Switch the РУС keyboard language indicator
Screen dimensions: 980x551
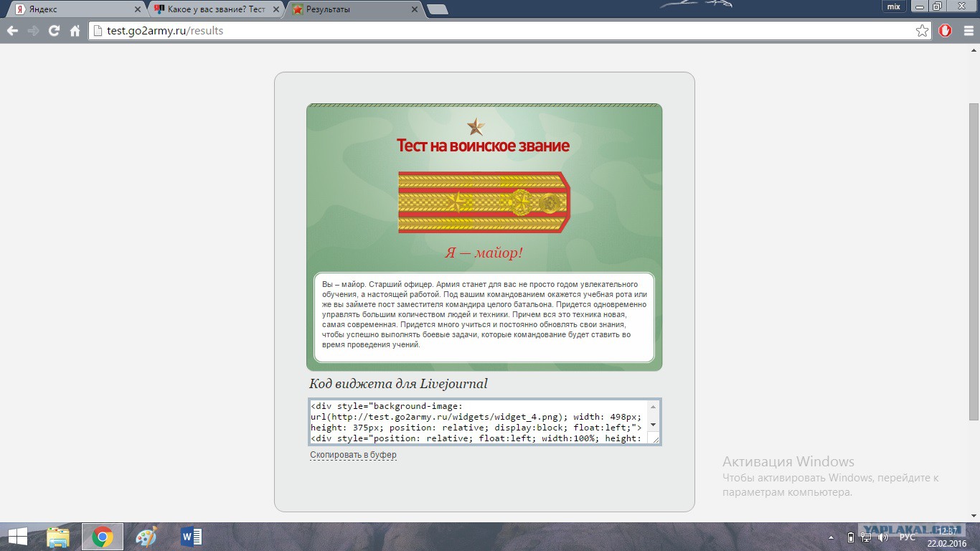(907, 537)
